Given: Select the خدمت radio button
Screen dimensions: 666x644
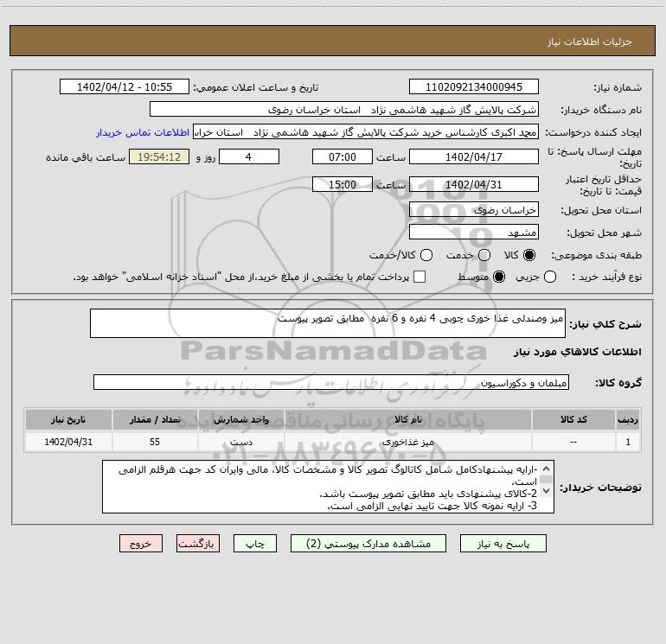Looking at the screenshot, I should point(484,255).
